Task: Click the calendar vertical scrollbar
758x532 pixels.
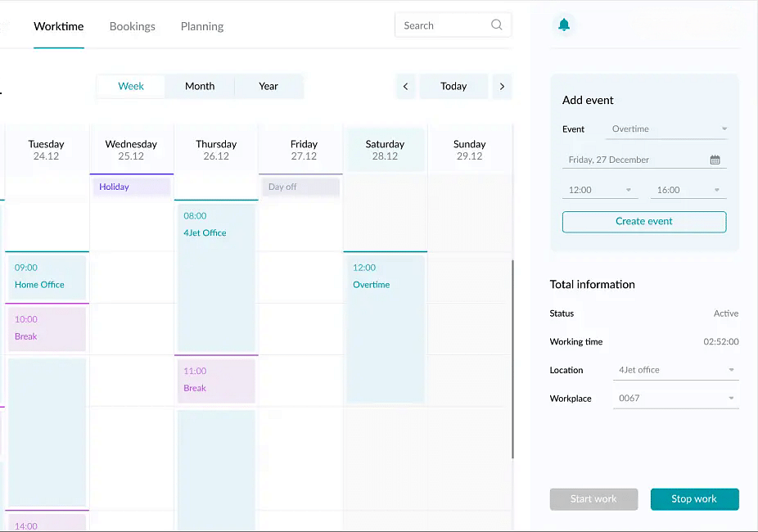Action: tap(512, 358)
